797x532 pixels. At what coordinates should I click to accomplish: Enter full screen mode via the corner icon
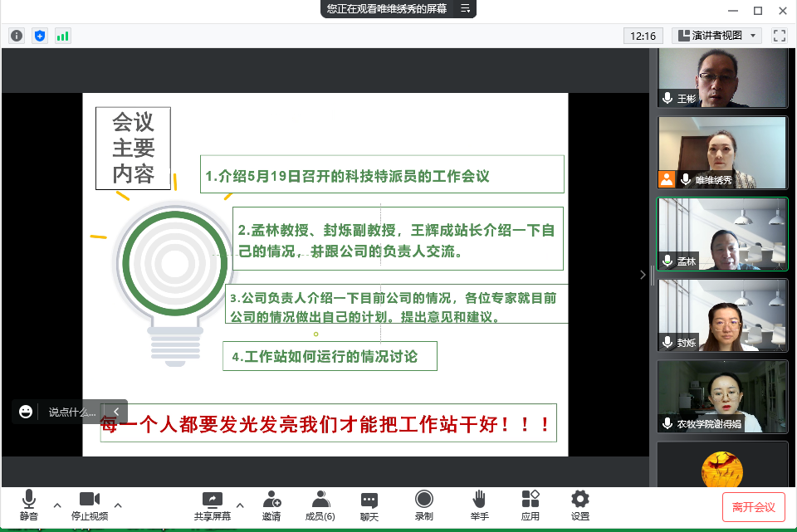[779, 36]
